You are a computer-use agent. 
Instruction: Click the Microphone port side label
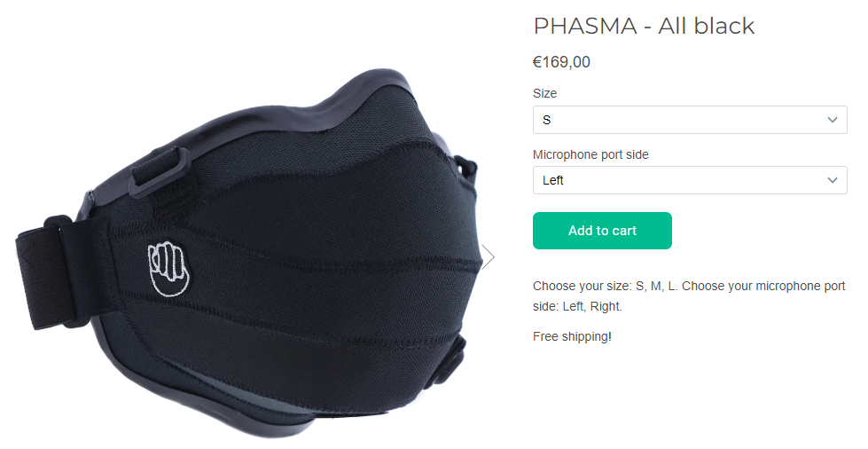(590, 154)
